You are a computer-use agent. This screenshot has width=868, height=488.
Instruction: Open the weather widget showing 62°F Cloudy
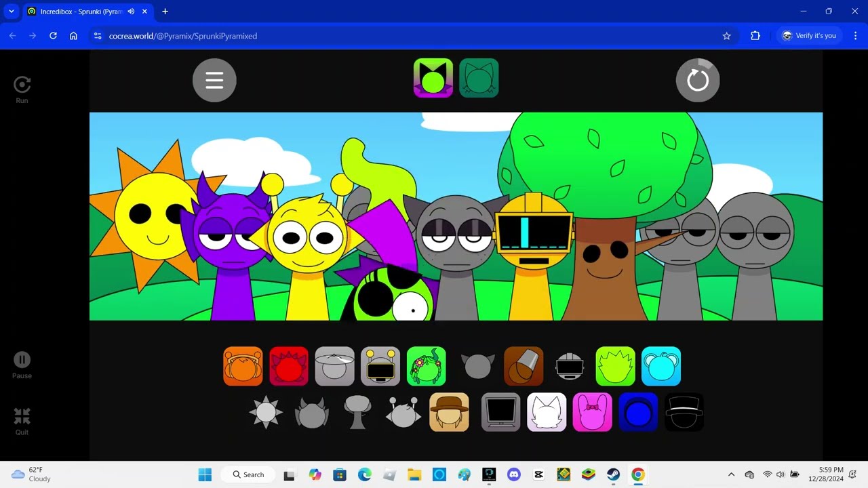32,474
